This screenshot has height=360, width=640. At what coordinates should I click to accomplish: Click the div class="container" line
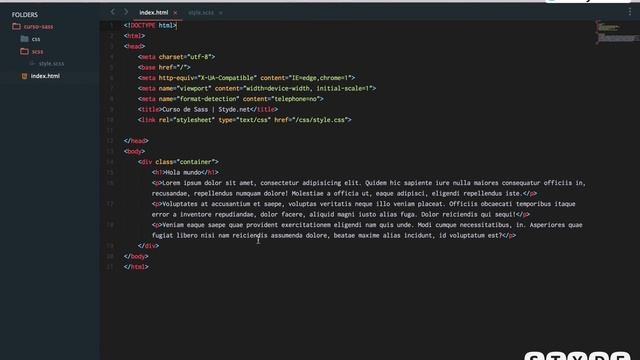pos(178,162)
